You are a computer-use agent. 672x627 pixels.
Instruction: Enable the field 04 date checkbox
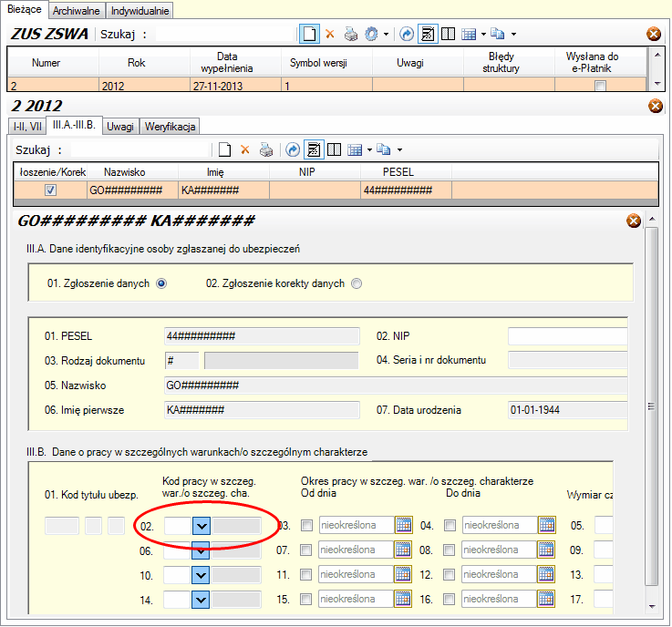point(450,525)
